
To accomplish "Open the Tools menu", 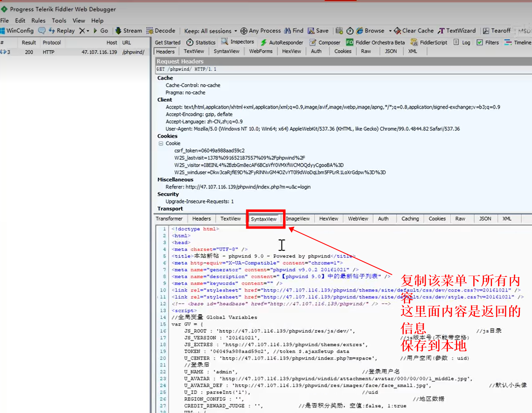I will coord(59,21).
